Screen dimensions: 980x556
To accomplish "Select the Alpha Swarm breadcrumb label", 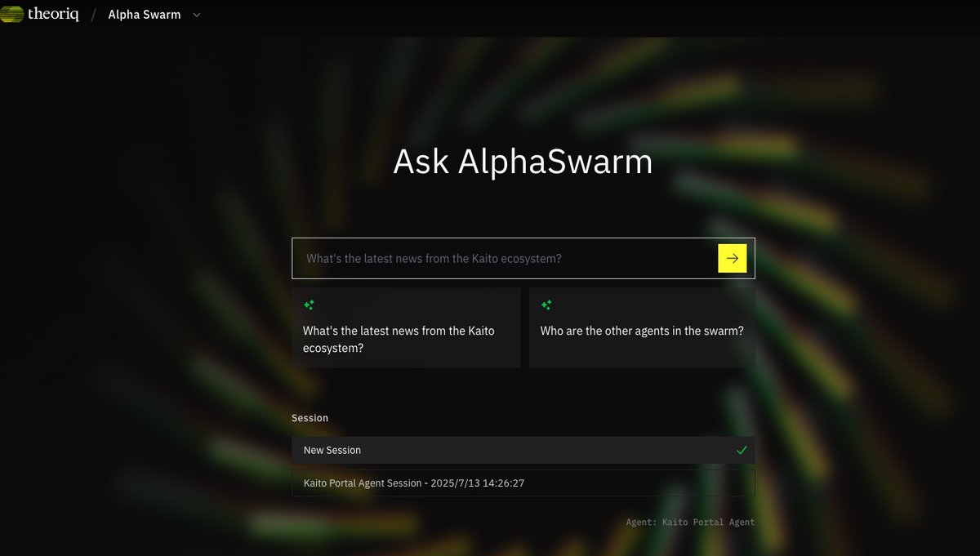I will [x=145, y=15].
